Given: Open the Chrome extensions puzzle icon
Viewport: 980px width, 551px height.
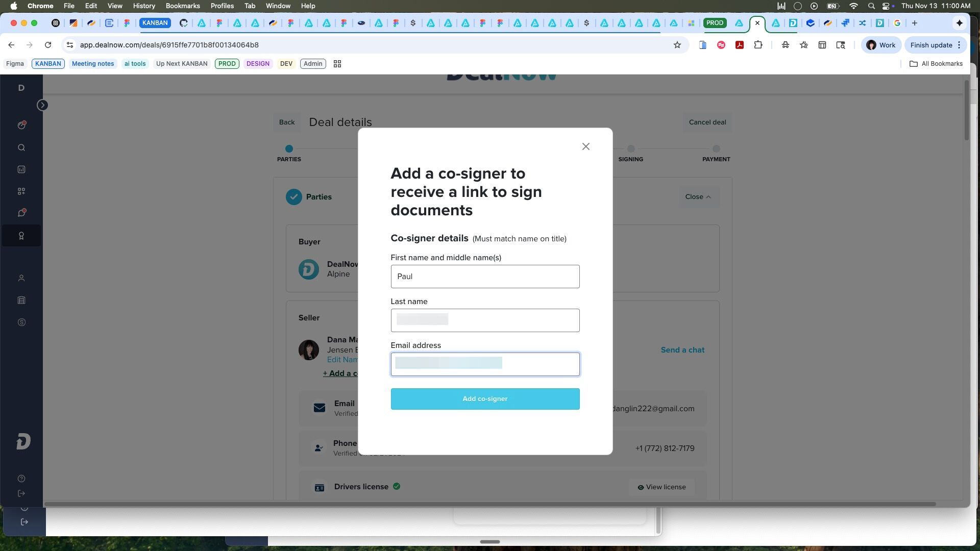Looking at the screenshot, I should click(758, 45).
